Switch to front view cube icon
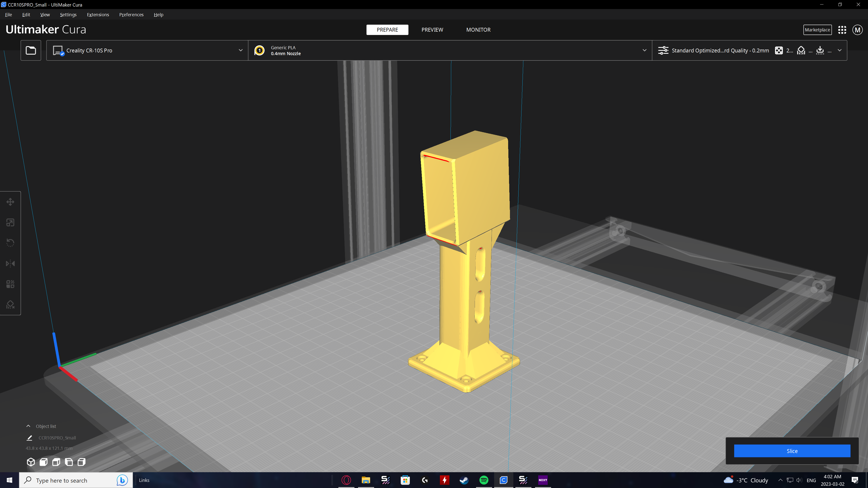This screenshot has height=488, width=868. click(x=43, y=462)
